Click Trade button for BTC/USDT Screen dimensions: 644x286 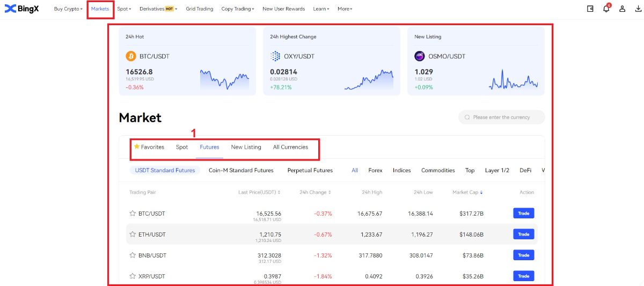[524, 214]
